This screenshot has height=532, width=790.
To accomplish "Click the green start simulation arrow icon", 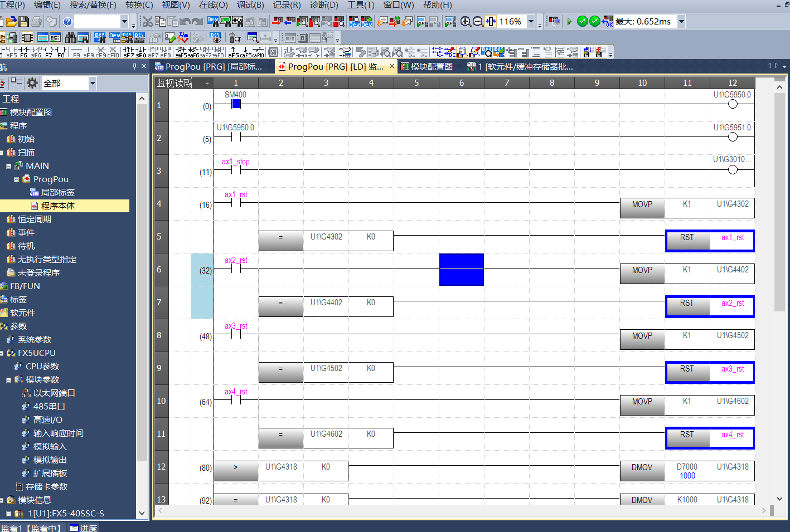I will pos(569,22).
